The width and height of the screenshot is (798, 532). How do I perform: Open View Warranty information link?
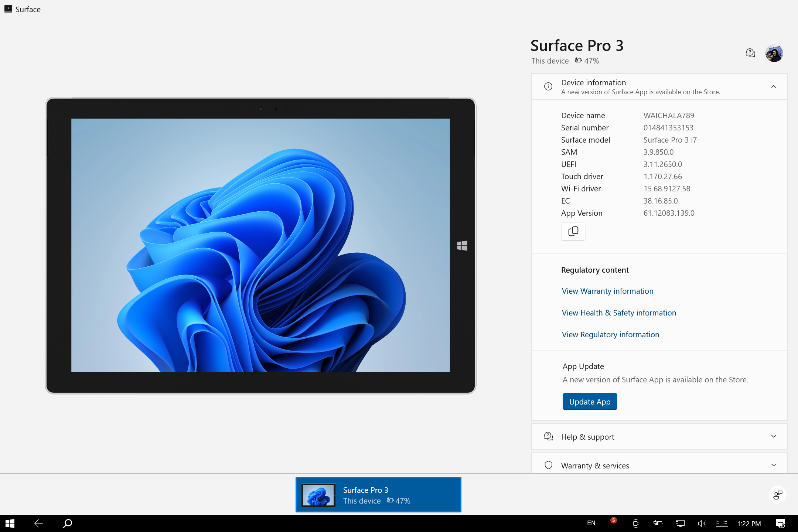[607, 291]
